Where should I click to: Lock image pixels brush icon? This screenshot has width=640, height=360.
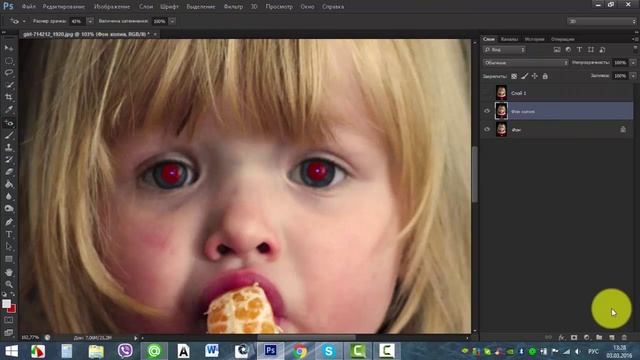524,76
